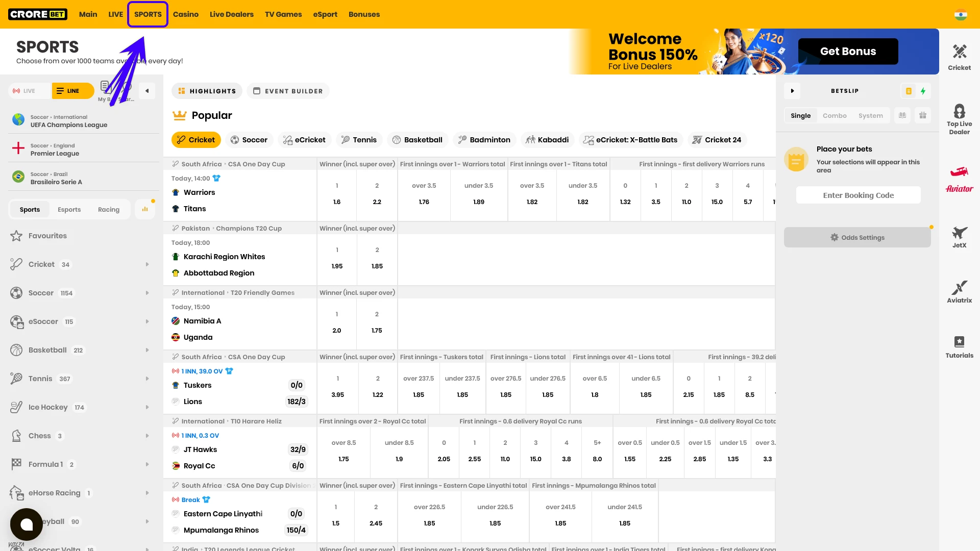Image resolution: width=980 pixels, height=551 pixels.
Task: Switch to LIVE mode in the left panel
Action: click(29, 90)
